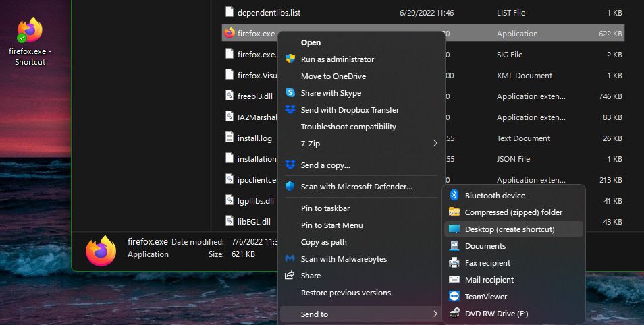Viewport: 644px width, 325px height.
Task: Select Pin to Start Menu
Action: point(332,225)
